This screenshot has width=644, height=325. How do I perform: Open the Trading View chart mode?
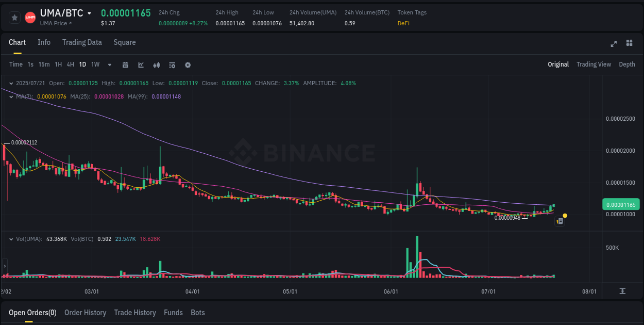(x=594, y=64)
